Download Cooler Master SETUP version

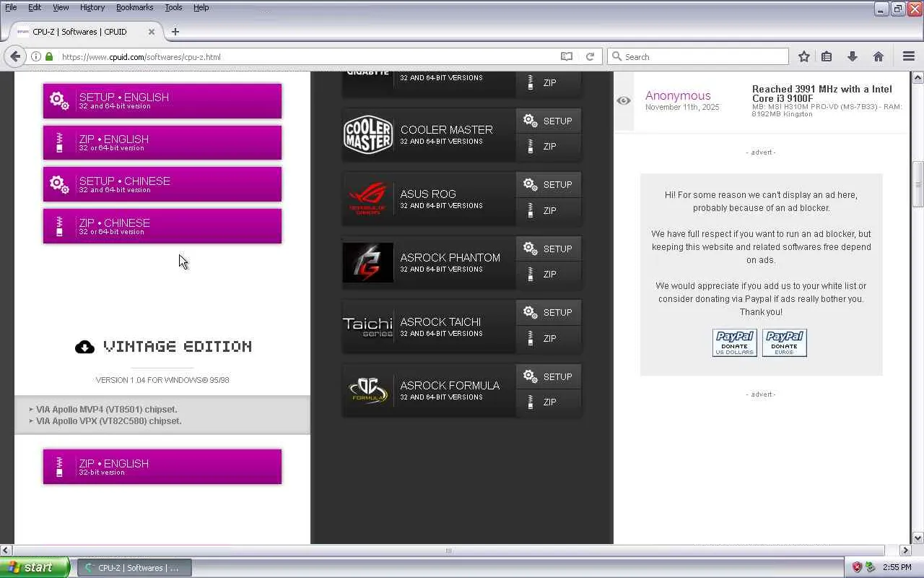tap(549, 121)
